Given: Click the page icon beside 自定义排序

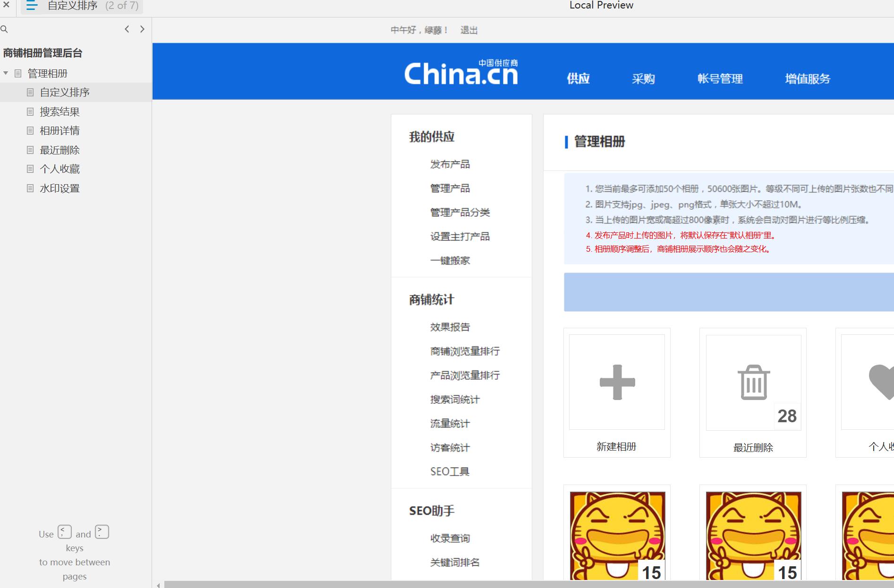Looking at the screenshot, I should (30, 92).
